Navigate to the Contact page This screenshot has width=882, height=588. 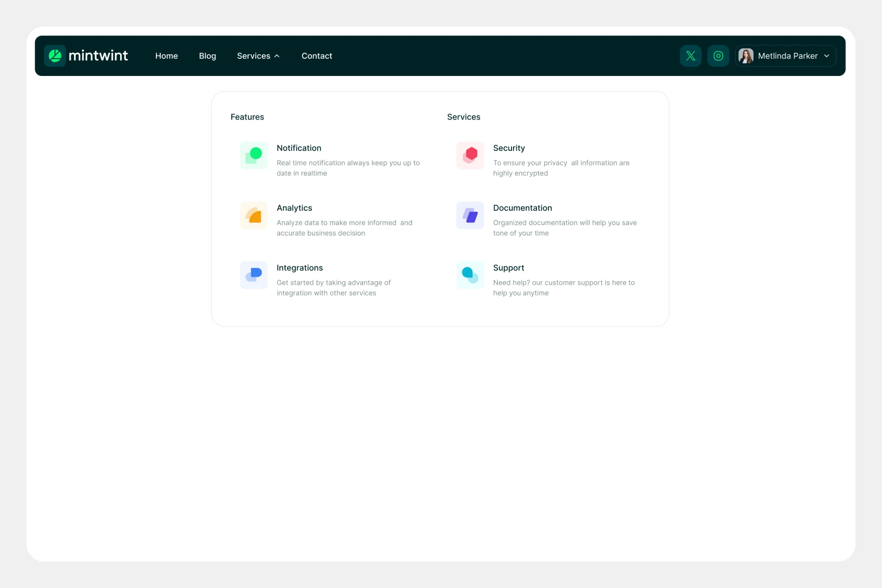[x=317, y=56]
